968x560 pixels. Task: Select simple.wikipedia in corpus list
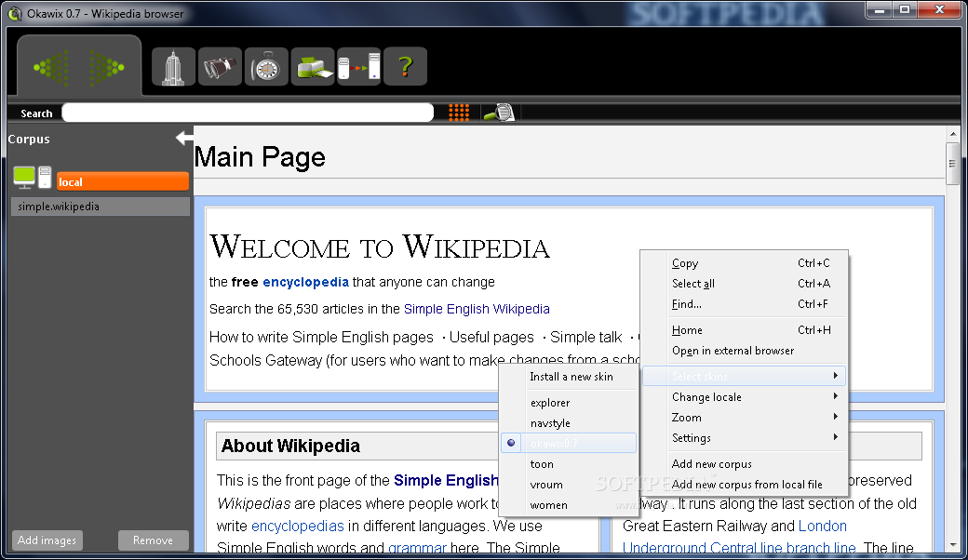pos(100,206)
